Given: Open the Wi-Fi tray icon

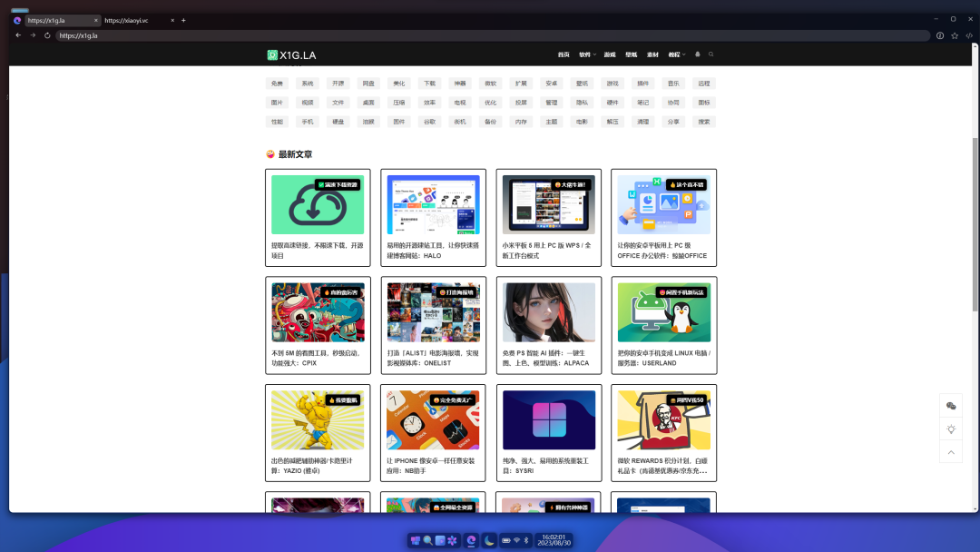Looking at the screenshot, I should 517,541.
